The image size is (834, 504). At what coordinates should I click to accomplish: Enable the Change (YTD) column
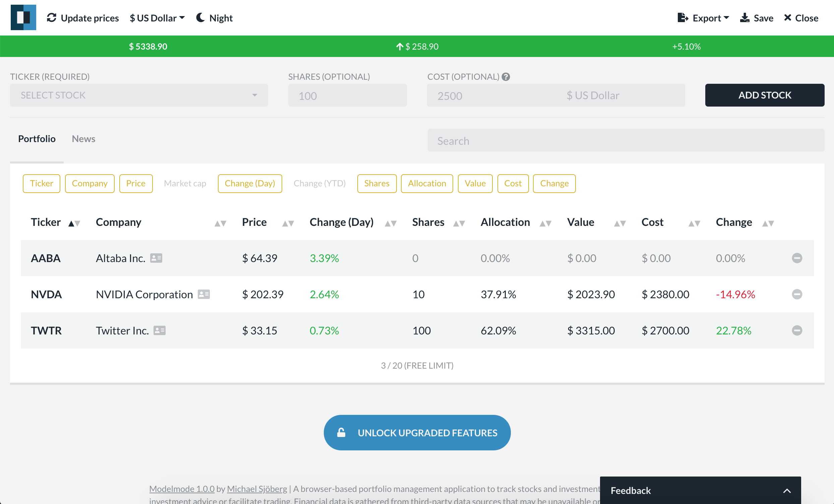click(x=319, y=183)
